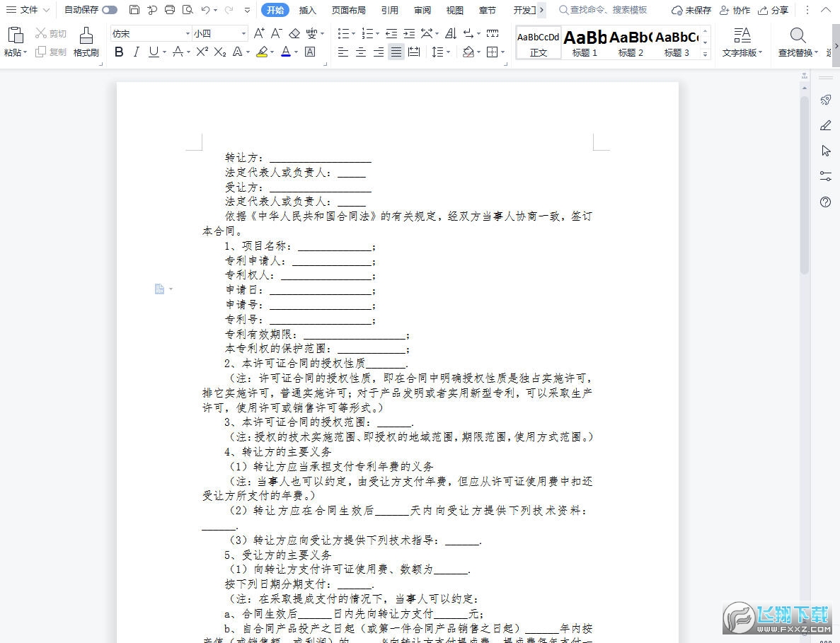Expand the quick access toolbar customize arrow
The image size is (840, 643).
(x=247, y=10)
